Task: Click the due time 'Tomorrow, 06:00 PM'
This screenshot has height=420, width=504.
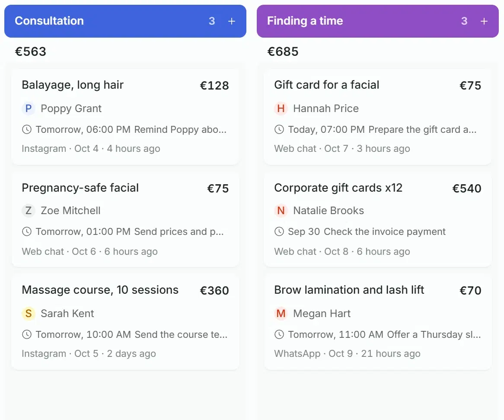Action: point(83,130)
